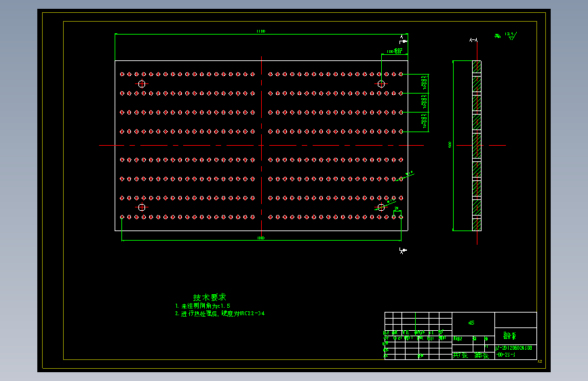
Task: Select the upper A section cutting arrow
Action: tap(403, 40)
